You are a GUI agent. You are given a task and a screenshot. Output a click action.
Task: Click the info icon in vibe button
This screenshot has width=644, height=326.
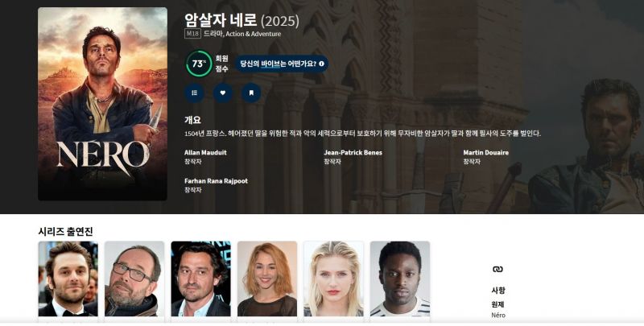[321, 64]
